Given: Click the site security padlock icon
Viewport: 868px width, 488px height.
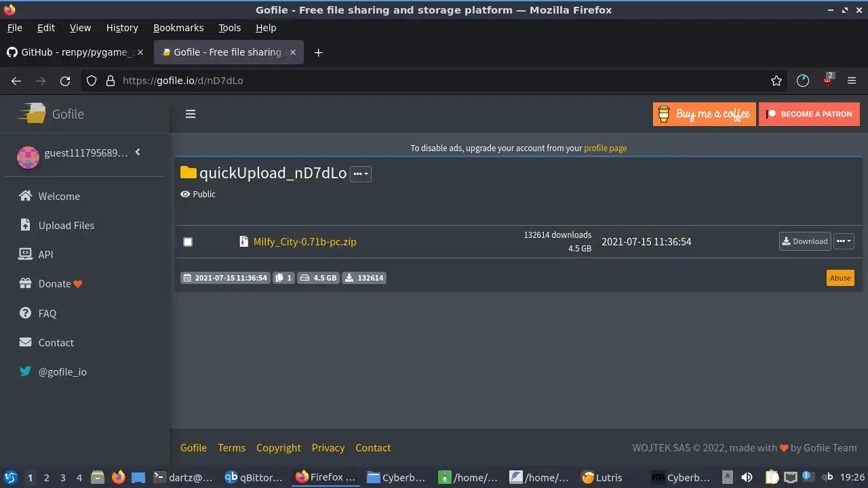Looking at the screenshot, I should click(111, 81).
